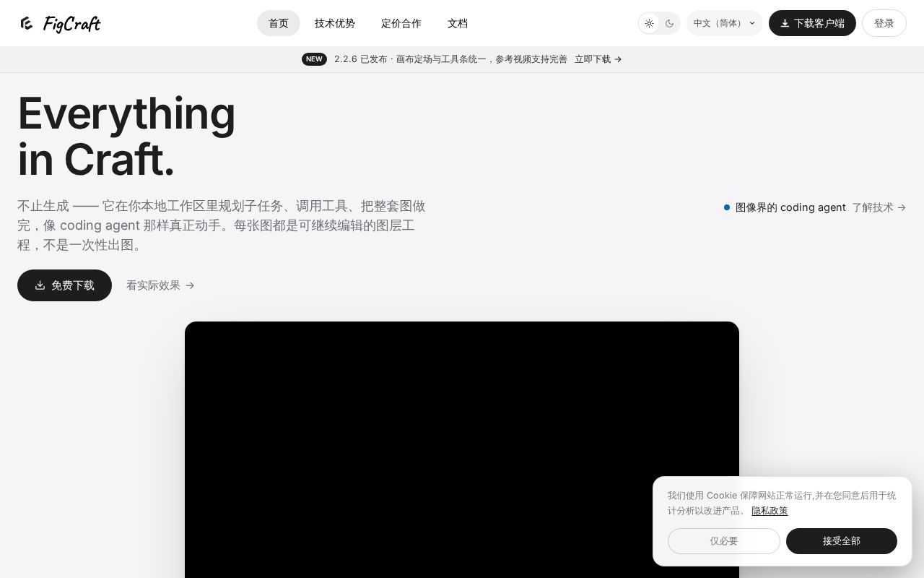Click the 免费下载 hero button
The image size is (924, 578).
pos(64,285)
